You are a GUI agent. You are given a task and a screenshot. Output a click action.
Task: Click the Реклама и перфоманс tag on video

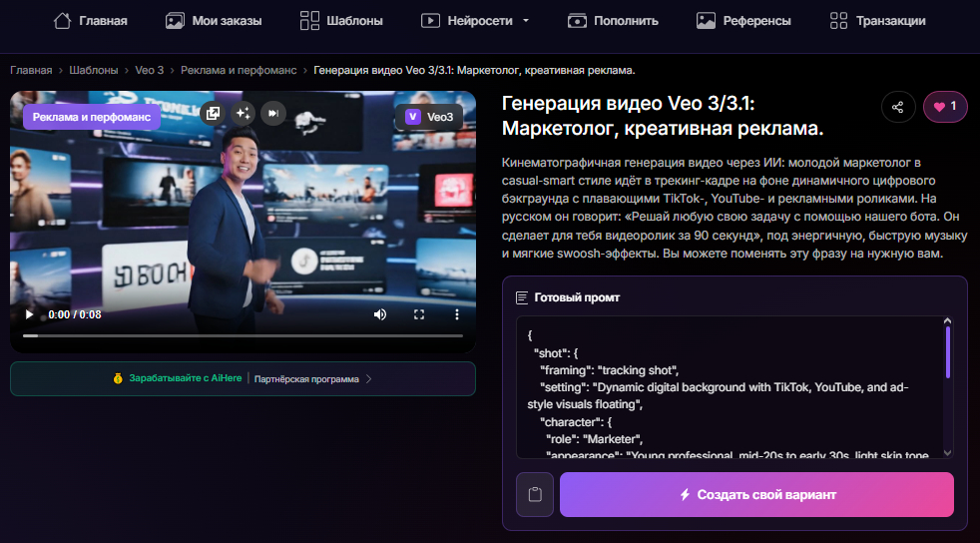pyautogui.click(x=91, y=117)
